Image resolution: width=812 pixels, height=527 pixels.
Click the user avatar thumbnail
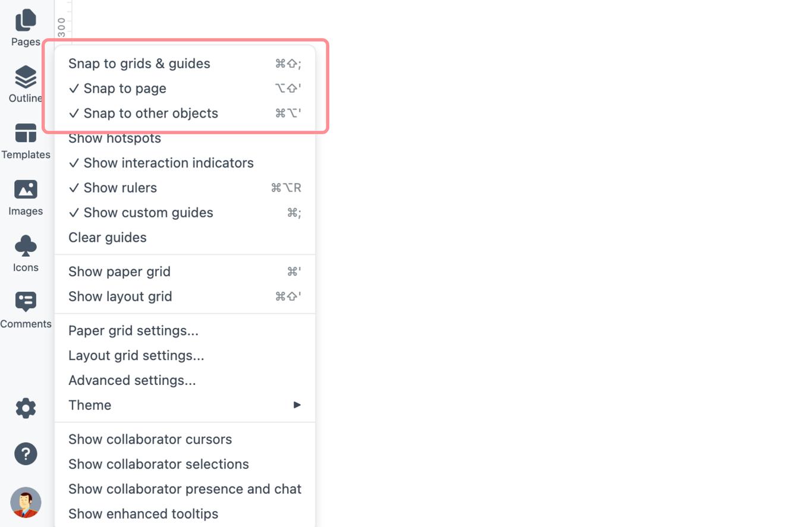(25, 502)
